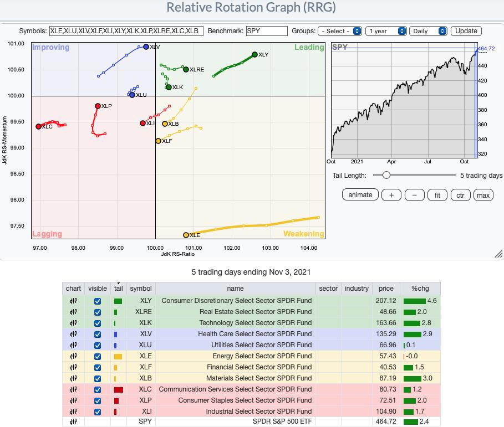Image resolution: width=504 pixels, height=427 pixels.
Task: Open the XLF candlestick chart icon
Action: [73, 367]
